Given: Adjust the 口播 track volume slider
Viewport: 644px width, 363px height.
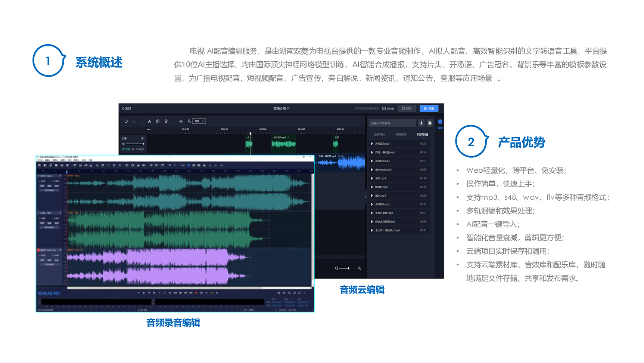Looking at the screenshot, I should click(135, 144).
